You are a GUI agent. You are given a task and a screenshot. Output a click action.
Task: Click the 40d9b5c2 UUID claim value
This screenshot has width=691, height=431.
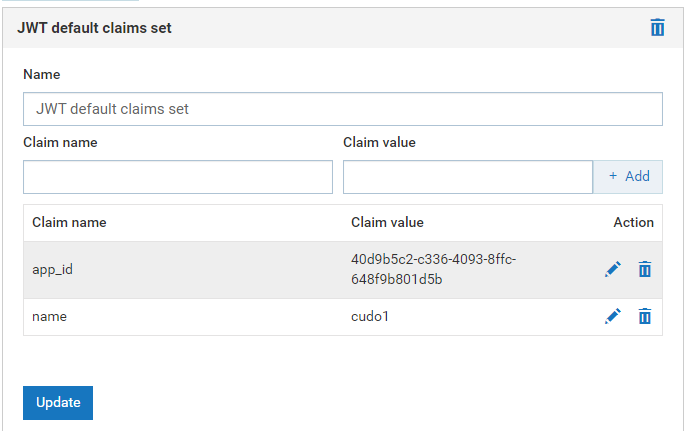click(x=432, y=269)
